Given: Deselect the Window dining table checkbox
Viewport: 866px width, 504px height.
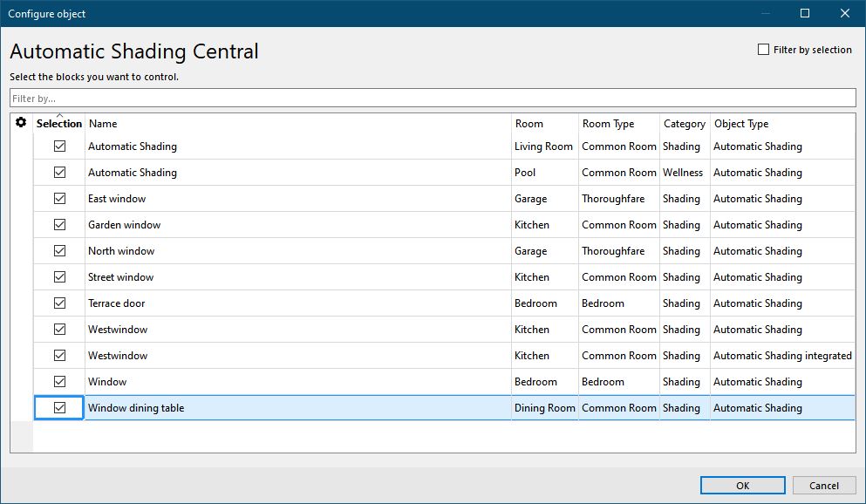Looking at the screenshot, I should (x=59, y=408).
